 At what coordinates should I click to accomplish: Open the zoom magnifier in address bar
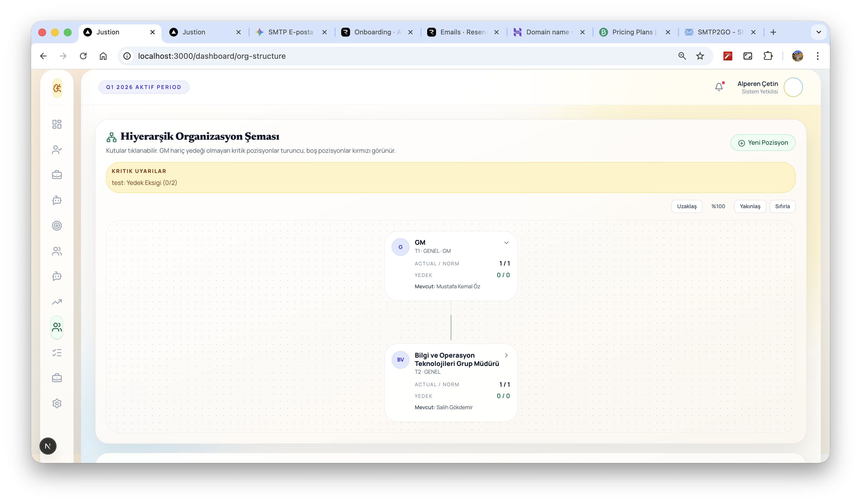[x=682, y=56]
